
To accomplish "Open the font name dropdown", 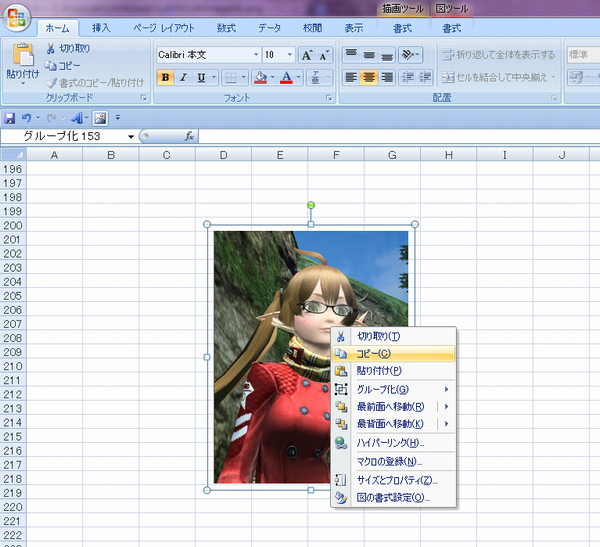I will [x=256, y=55].
